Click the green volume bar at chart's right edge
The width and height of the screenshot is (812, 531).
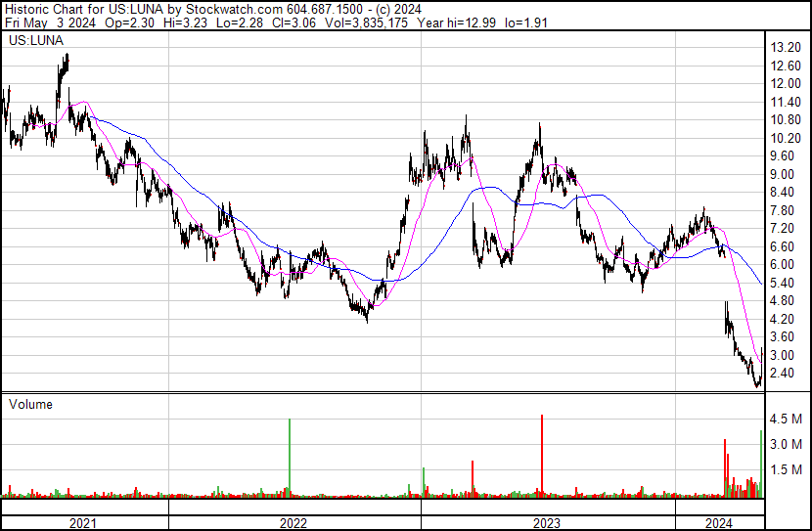tap(761, 465)
